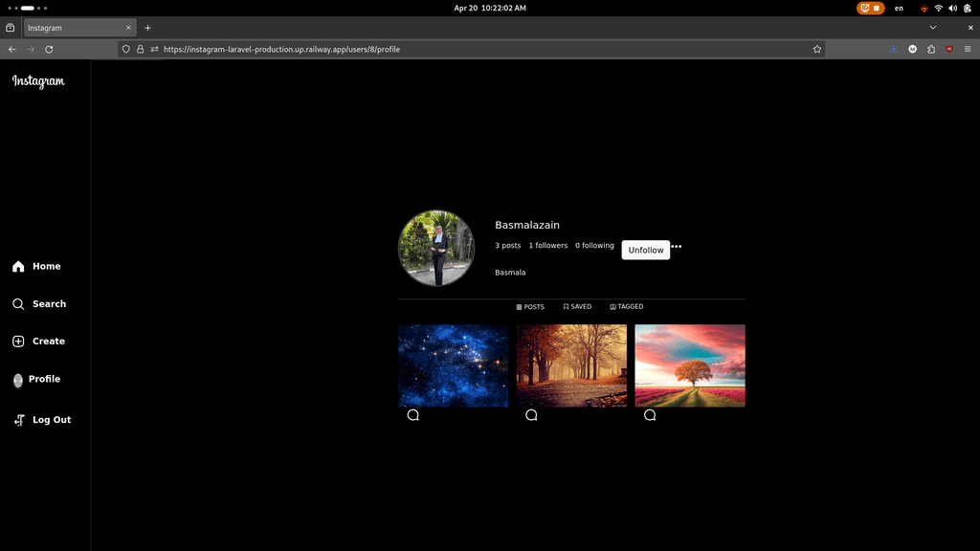Open Search from sidebar label
Viewport: 980px width, 551px height.
50,304
